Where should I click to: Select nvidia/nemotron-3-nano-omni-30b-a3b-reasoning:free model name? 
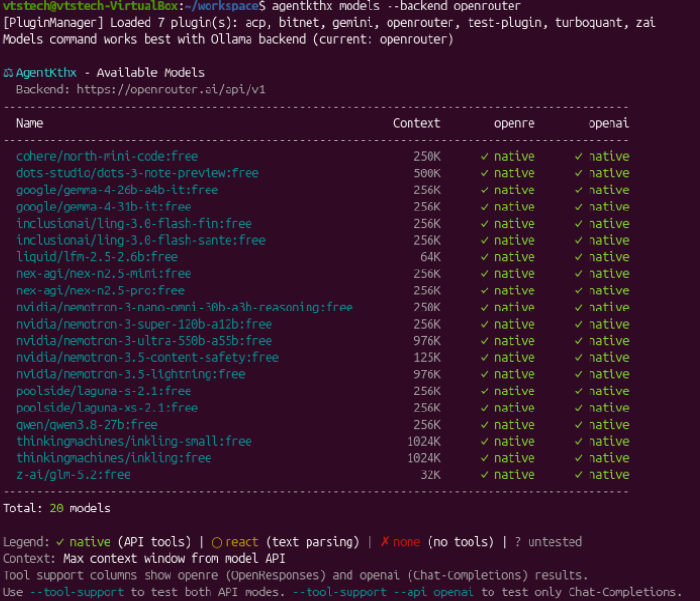pyautogui.click(x=185, y=308)
